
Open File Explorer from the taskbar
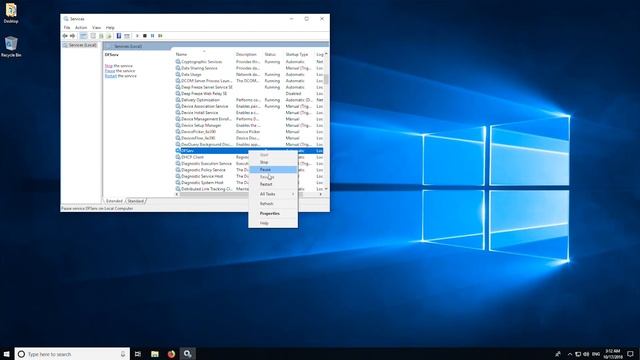pos(155,354)
